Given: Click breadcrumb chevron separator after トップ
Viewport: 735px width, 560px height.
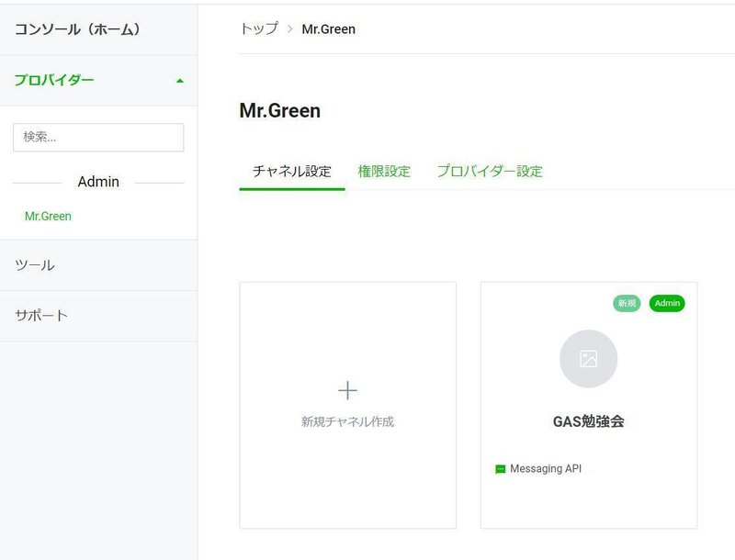Looking at the screenshot, I should click(290, 29).
